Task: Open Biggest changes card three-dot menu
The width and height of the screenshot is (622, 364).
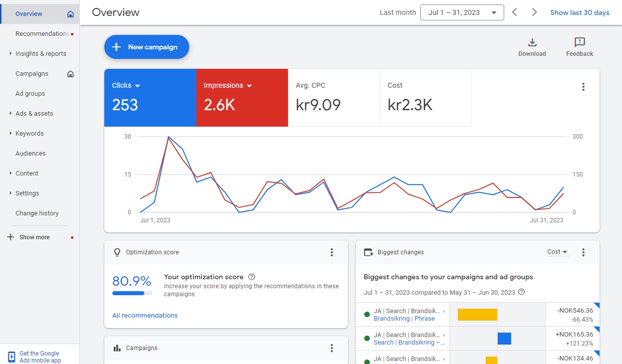Action: click(x=583, y=252)
